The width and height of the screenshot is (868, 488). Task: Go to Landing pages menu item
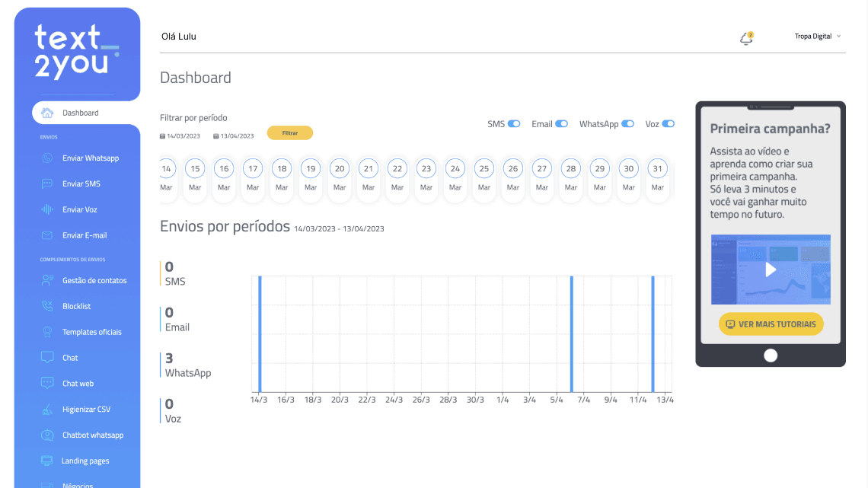[85, 461]
